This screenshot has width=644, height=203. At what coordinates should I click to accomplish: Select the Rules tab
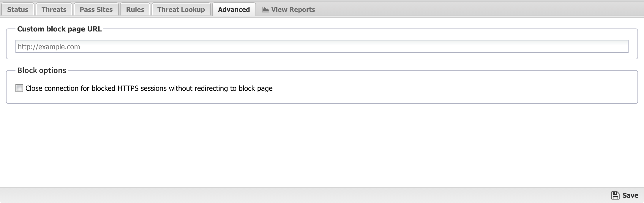tap(135, 9)
